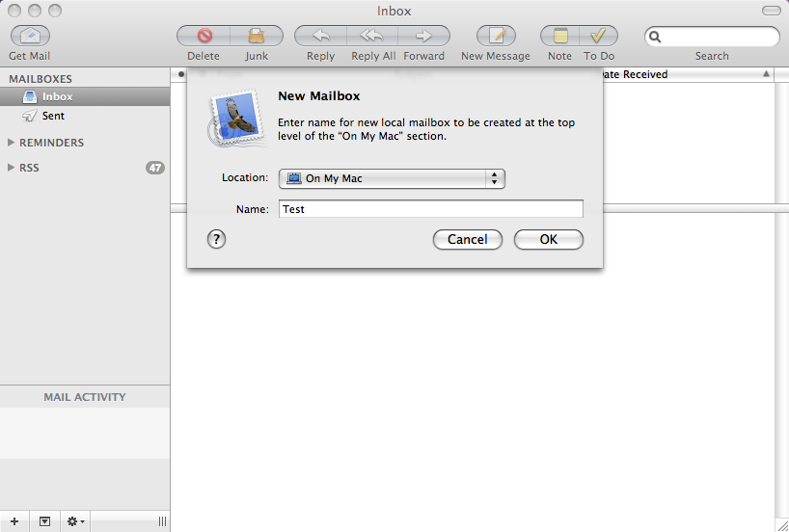
Task: Click the Get Mail toolbar icon
Action: tap(30, 36)
